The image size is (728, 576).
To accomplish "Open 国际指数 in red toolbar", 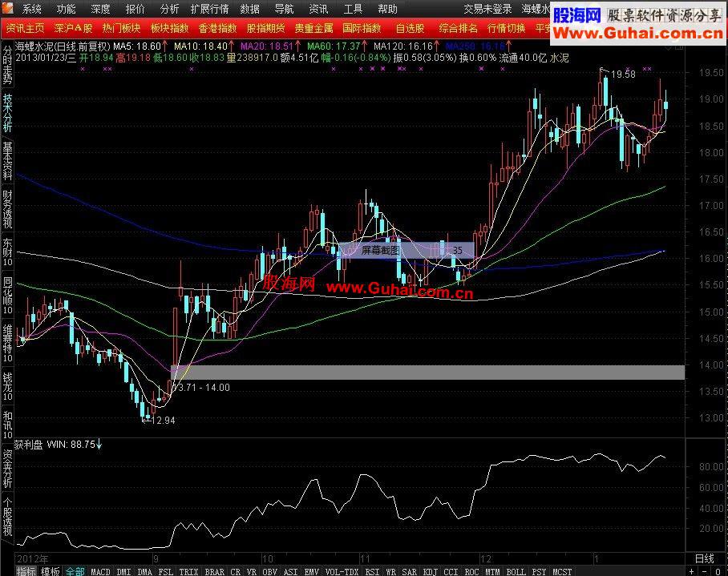I will tap(362, 28).
